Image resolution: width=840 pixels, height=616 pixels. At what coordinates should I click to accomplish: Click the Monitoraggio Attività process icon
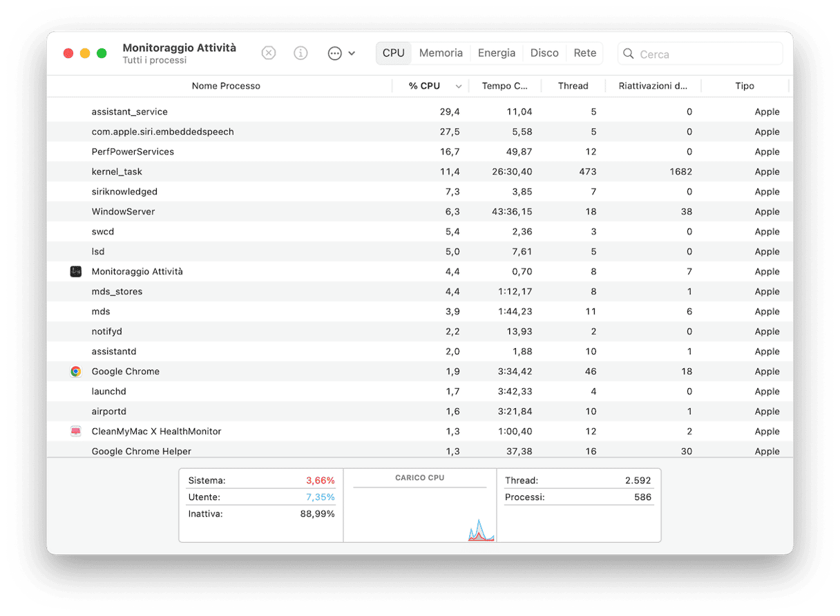point(76,271)
